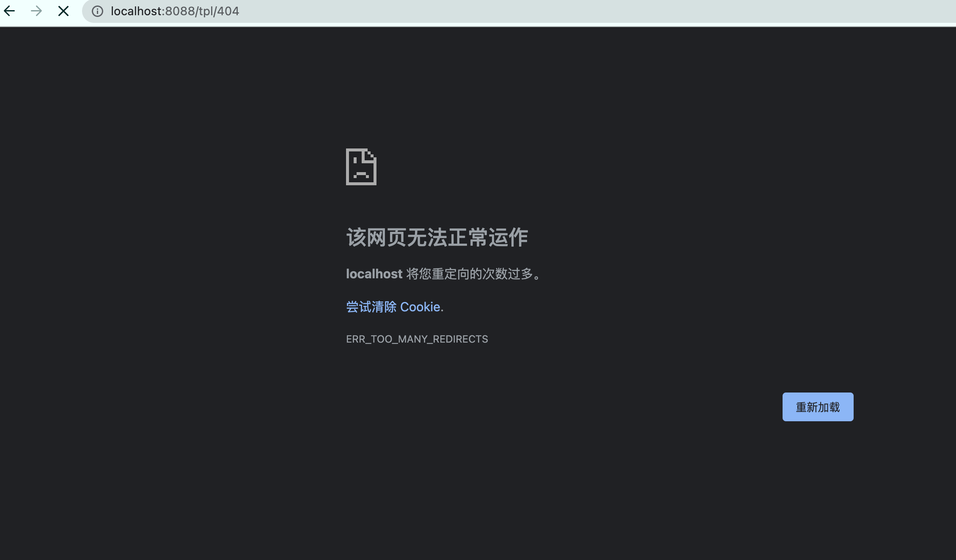Click "localhost" host in the URL
Image resolution: width=956 pixels, height=560 pixels.
[x=136, y=11]
